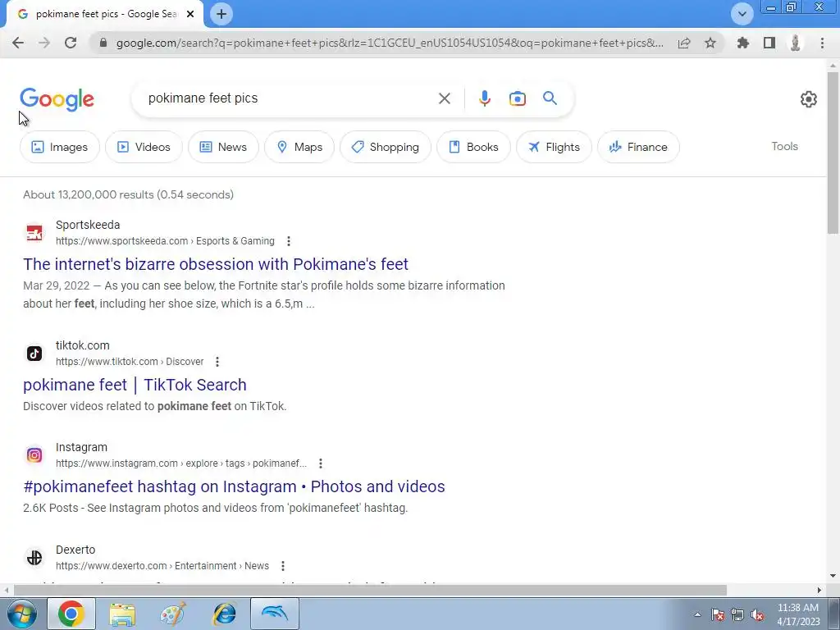This screenshot has height=630, width=840.
Task: Open the TikTok Search result link
Action: [135, 385]
